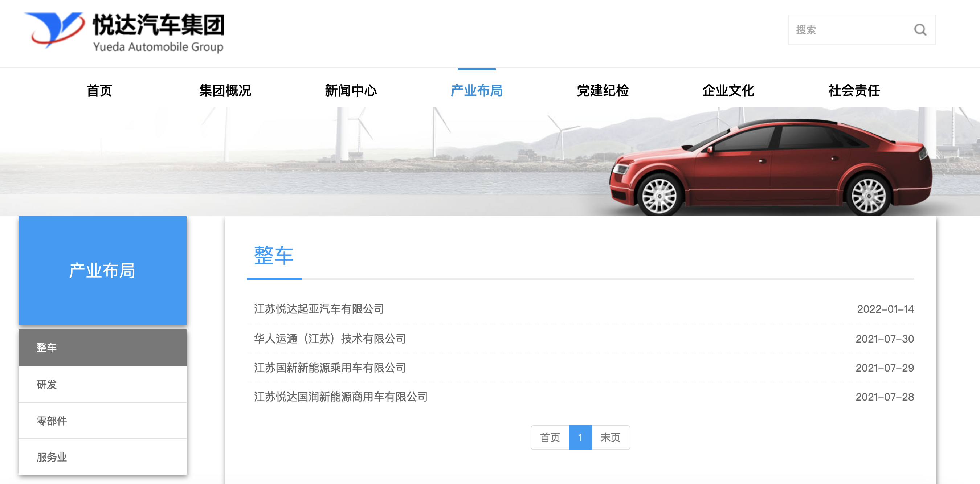Open the 社会责任 menu item

854,90
